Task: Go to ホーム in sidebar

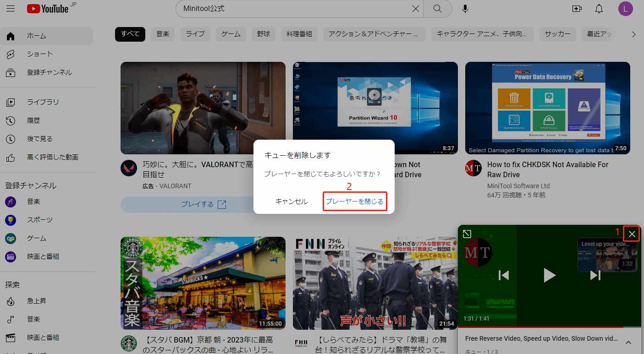Action: click(x=47, y=36)
